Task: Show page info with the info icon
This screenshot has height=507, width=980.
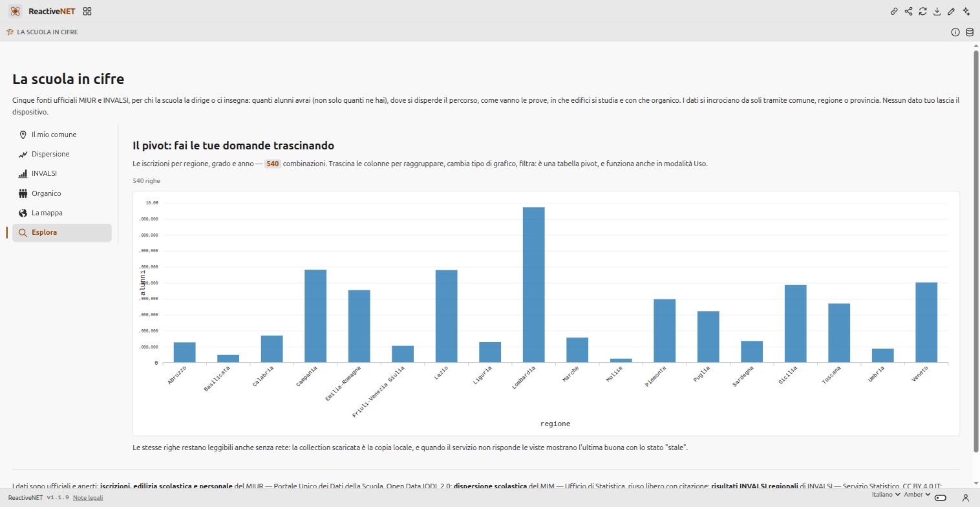Action: tap(955, 32)
